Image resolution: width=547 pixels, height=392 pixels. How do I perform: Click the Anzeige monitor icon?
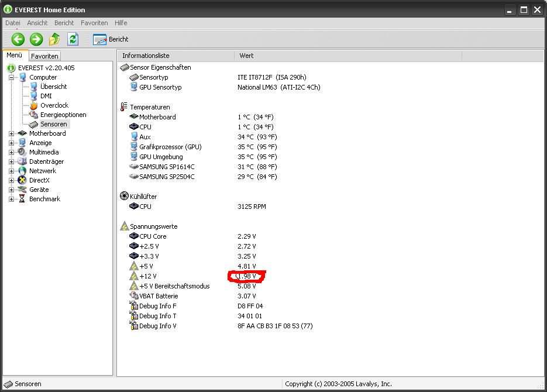[x=22, y=143]
